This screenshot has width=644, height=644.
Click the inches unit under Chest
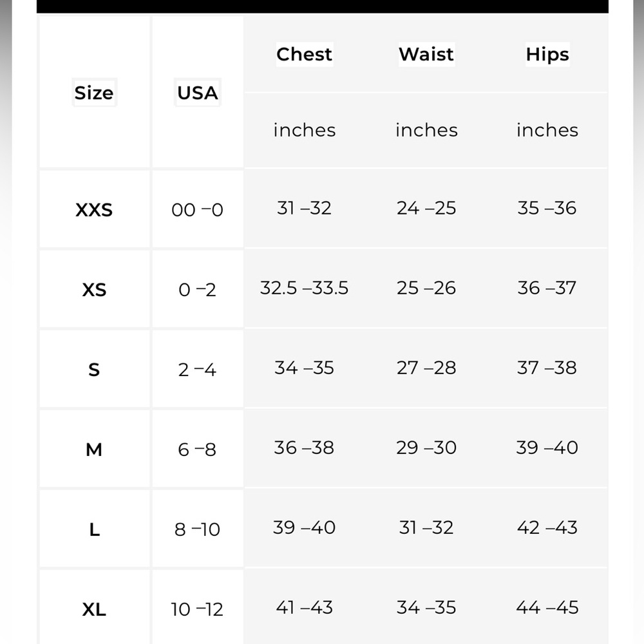pos(305,130)
